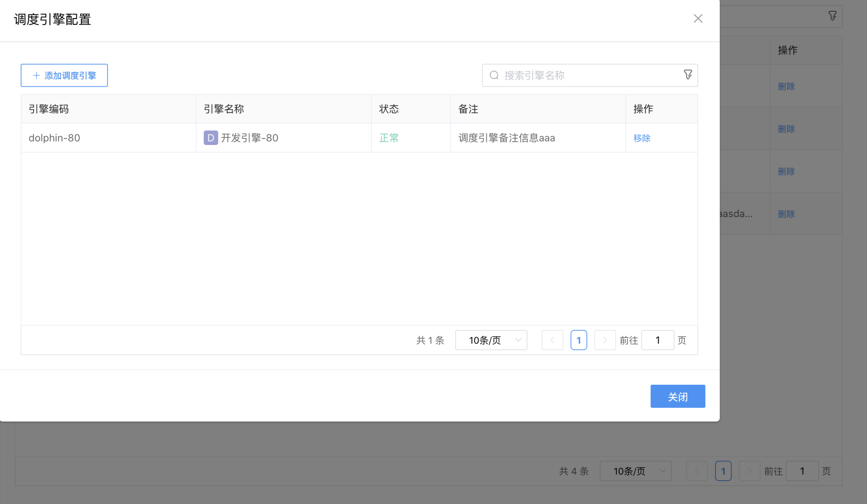The image size is (867, 504).
Task: Select page 1 in the bottom pagination bar
Action: click(x=724, y=471)
